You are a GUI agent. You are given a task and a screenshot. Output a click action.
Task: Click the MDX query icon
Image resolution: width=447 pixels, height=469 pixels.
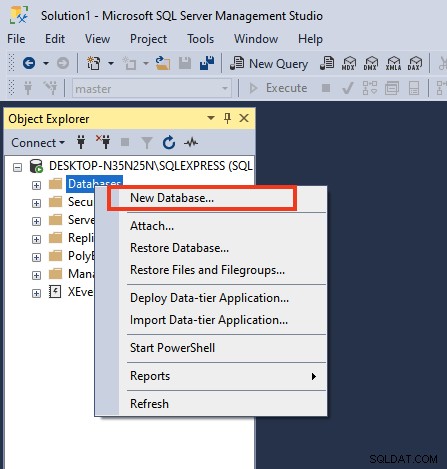[x=349, y=63]
